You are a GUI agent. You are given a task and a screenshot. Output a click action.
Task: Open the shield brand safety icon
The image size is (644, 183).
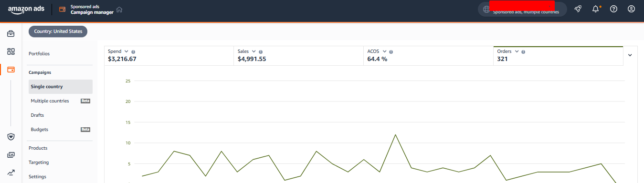click(x=11, y=137)
